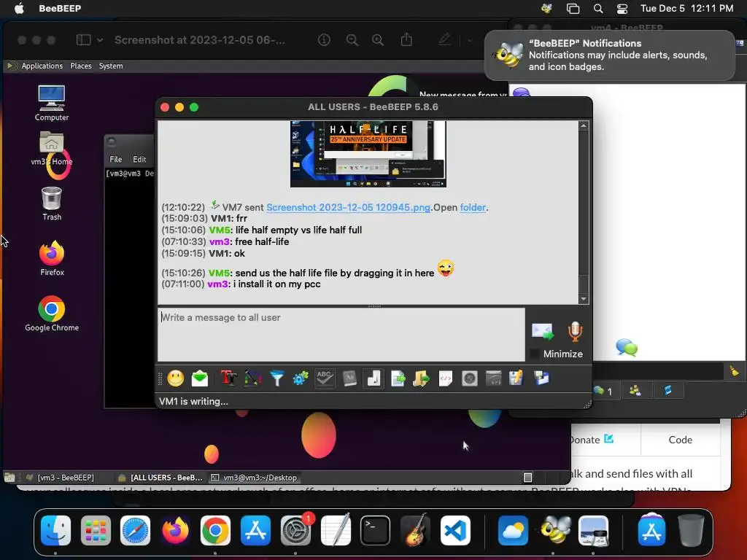This screenshot has height=560, width=747.
Task: Click the save chat floppy pencil icon
Action: click(x=516, y=378)
